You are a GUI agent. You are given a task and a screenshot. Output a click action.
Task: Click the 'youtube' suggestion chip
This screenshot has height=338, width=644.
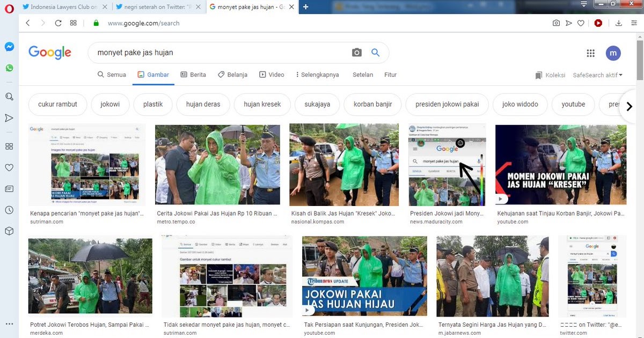[x=573, y=104]
